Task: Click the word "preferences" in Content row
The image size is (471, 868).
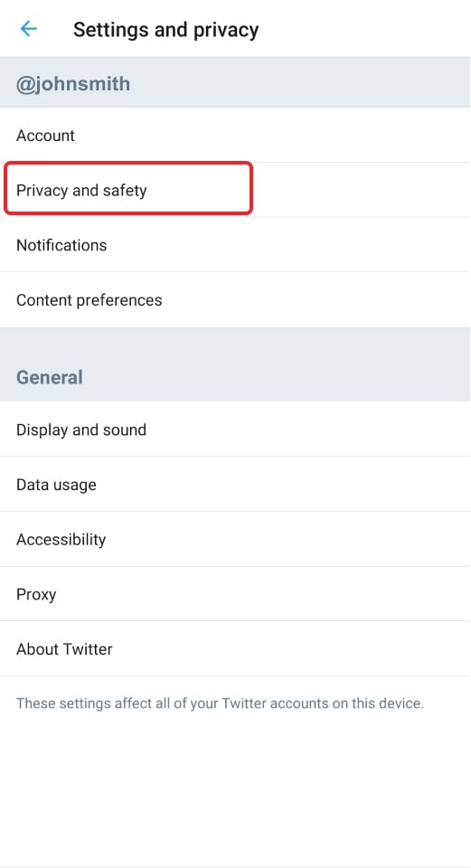Action: tap(119, 300)
